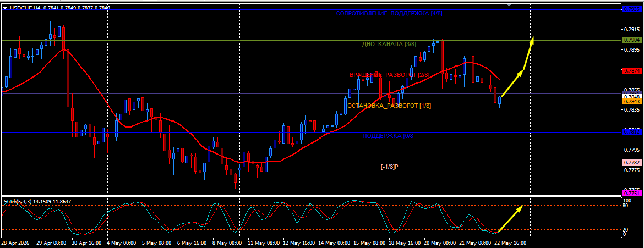Click the 4 May 00:00 time axis label
The image size is (644, 248).
[x=122, y=243]
